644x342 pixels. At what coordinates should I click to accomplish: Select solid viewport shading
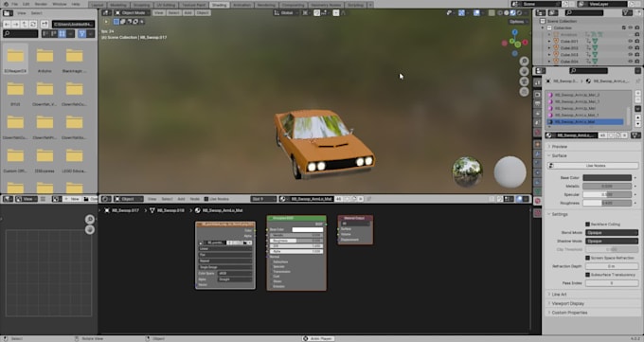507,12
